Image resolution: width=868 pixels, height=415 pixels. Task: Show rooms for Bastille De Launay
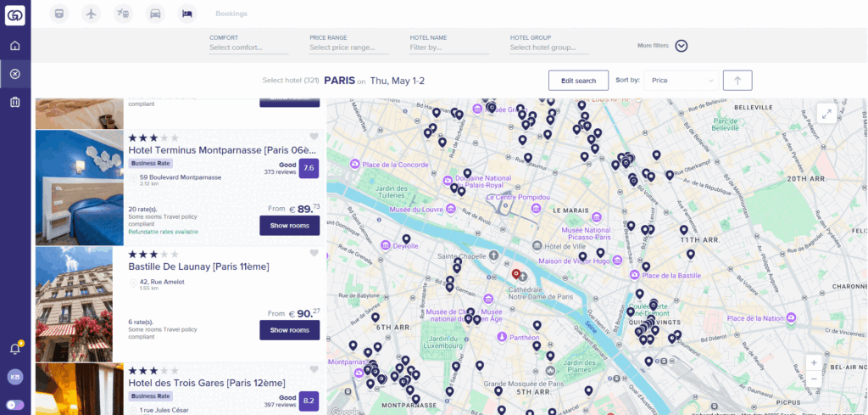point(289,330)
